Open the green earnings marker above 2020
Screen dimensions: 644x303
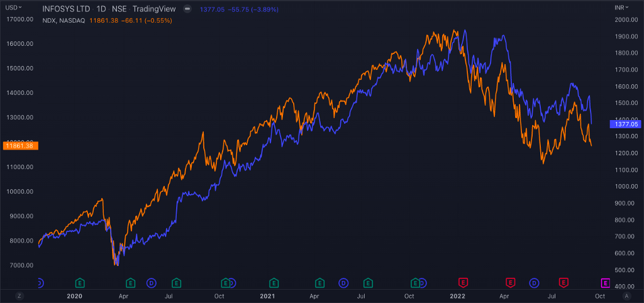tap(80, 282)
